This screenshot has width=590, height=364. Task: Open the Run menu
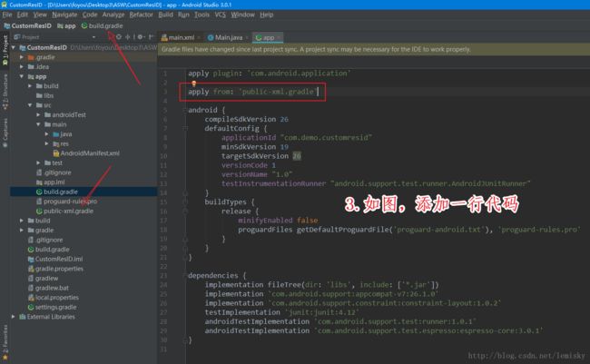183,15
